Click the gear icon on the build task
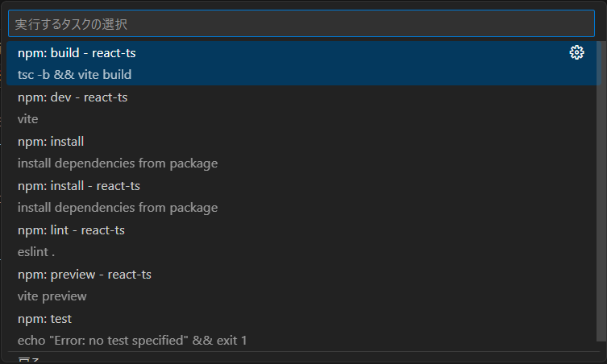This screenshot has width=607, height=364. click(576, 53)
